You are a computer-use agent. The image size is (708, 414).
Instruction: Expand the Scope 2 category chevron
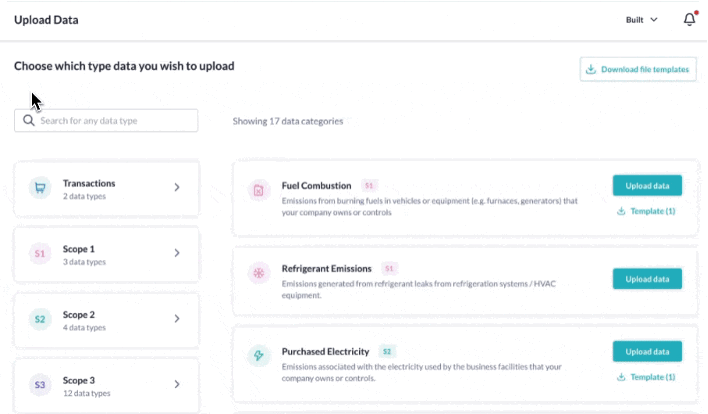[x=177, y=318]
